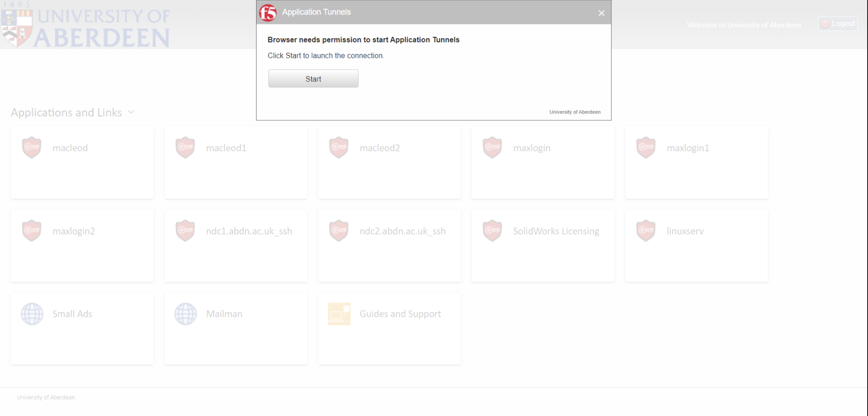The image size is (868, 416).
Task: Click the University of Aberdeen logo
Action: (x=85, y=24)
